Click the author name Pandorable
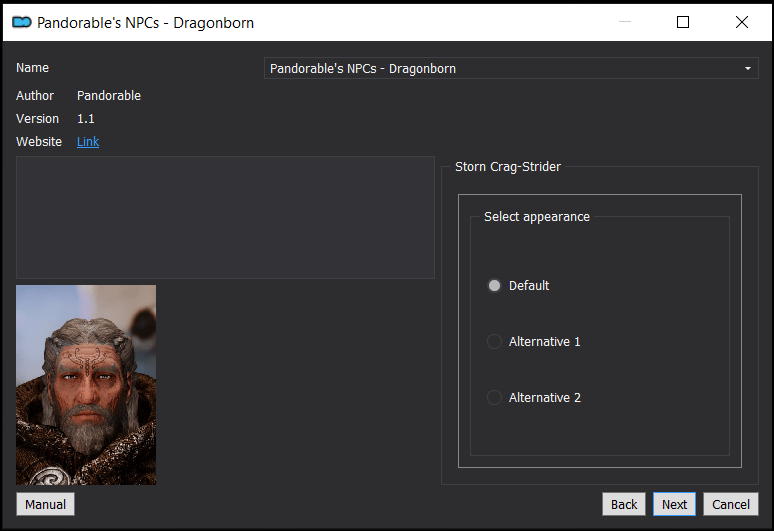Viewport: 774px width, 531px height. [x=109, y=96]
